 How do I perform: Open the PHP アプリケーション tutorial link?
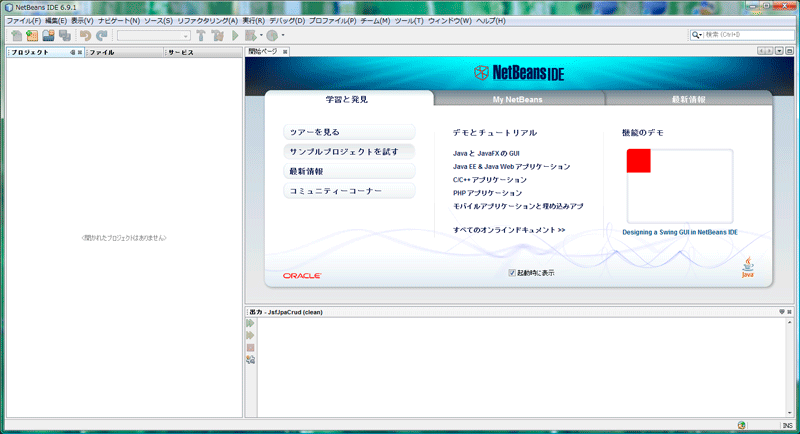[x=487, y=192]
